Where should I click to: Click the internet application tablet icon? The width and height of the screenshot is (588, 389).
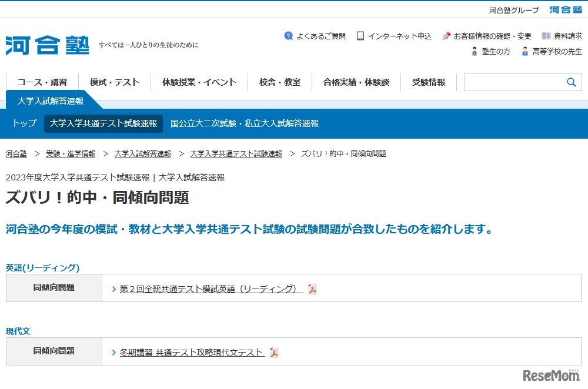[x=360, y=36]
